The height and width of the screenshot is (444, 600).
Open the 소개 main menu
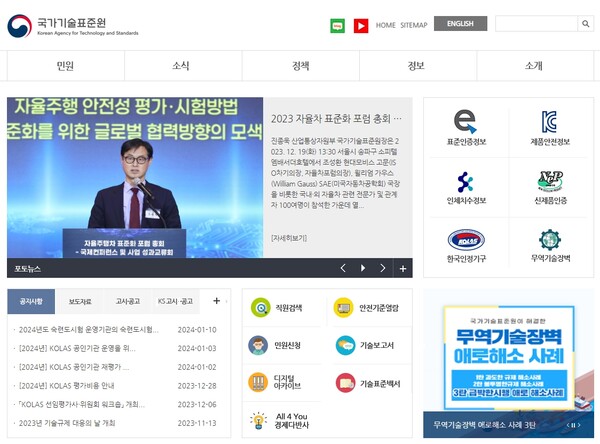click(x=535, y=66)
